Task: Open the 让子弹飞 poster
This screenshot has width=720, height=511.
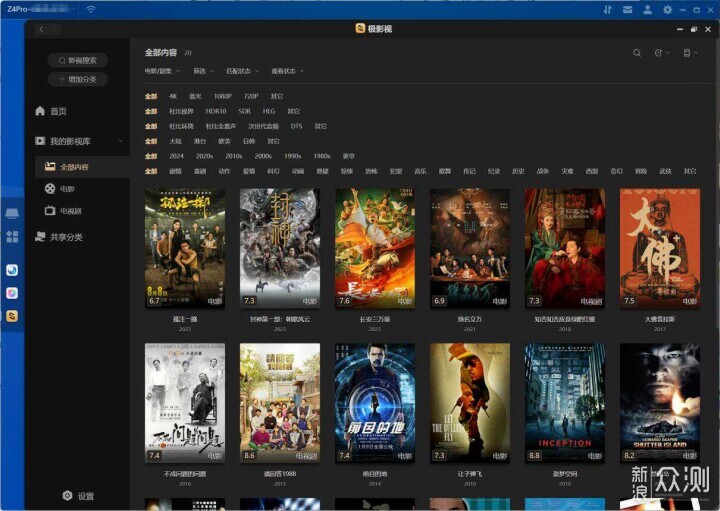Action: click(x=470, y=403)
